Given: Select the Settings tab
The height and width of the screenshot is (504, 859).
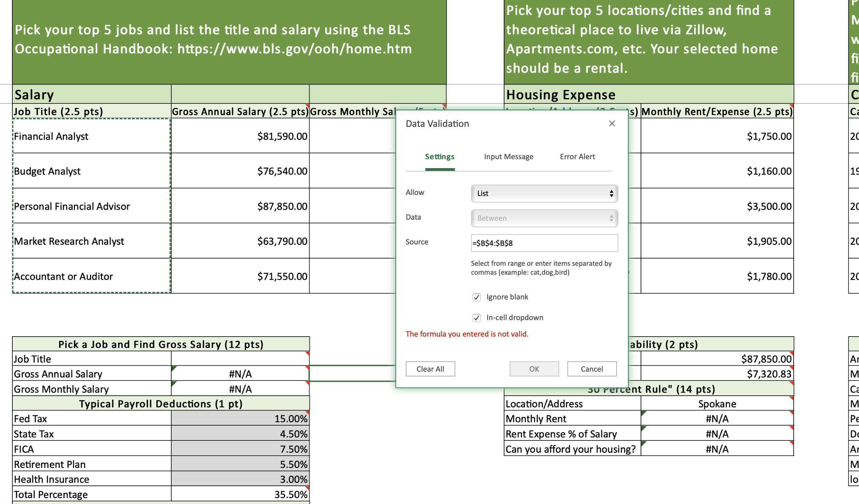Looking at the screenshot, I should click(x=440, y=156).
